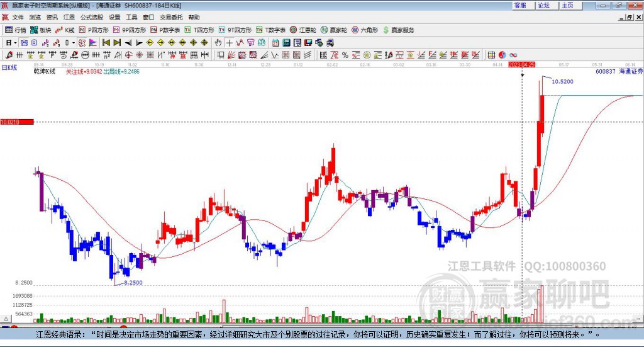The image size is (644, 347).
Task: Restore the inner chart window
Action: 630,17
